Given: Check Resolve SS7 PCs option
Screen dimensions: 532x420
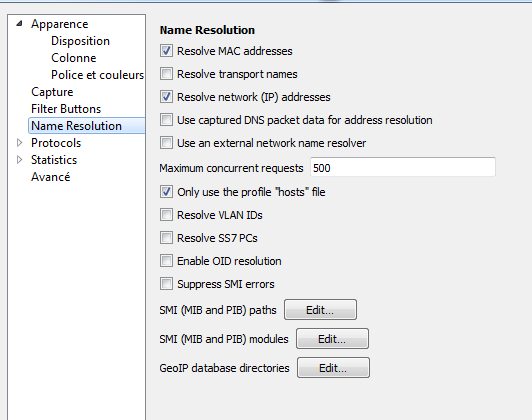Looking at the screenshot, I should [x=166, y=238].
